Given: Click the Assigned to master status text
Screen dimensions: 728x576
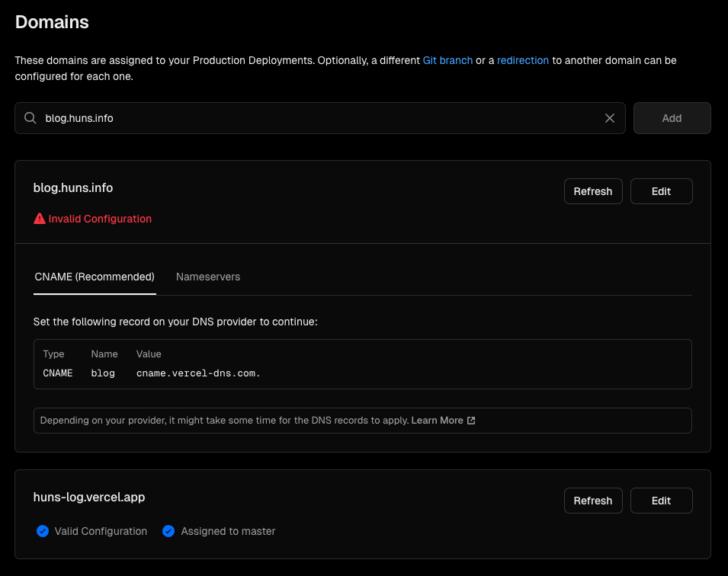Looking at the screenshot, I should coord(228,531).
